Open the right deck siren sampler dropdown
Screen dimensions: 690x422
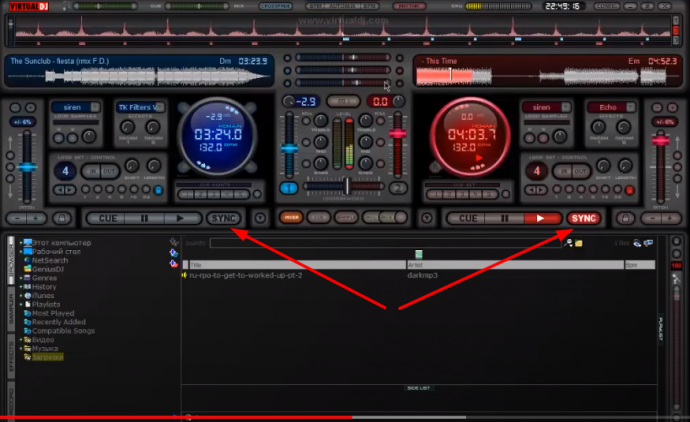click(566, 107)
